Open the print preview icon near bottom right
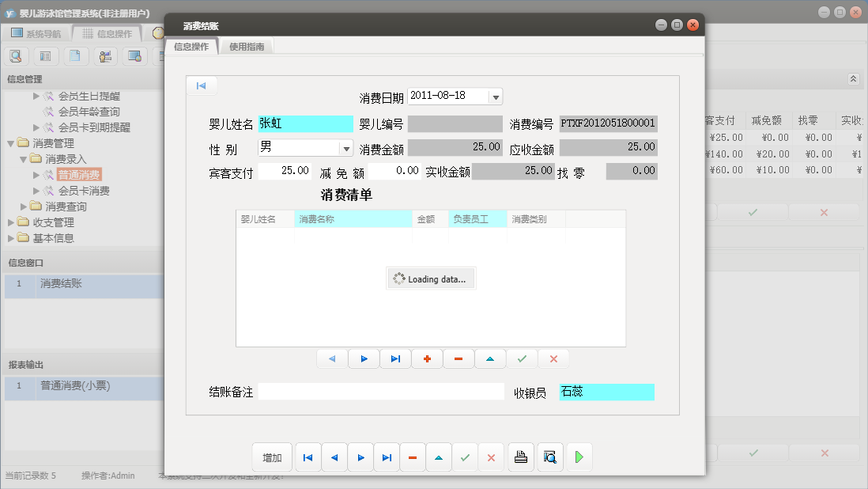Image resolution: width=868 pixels, height=489 pixels. coord(549,457)
